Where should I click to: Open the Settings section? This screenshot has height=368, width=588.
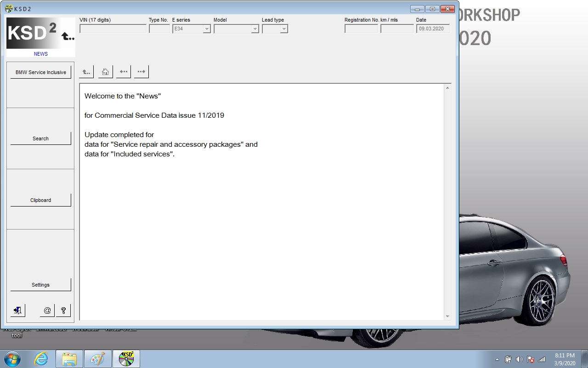[x=41, y=285]
